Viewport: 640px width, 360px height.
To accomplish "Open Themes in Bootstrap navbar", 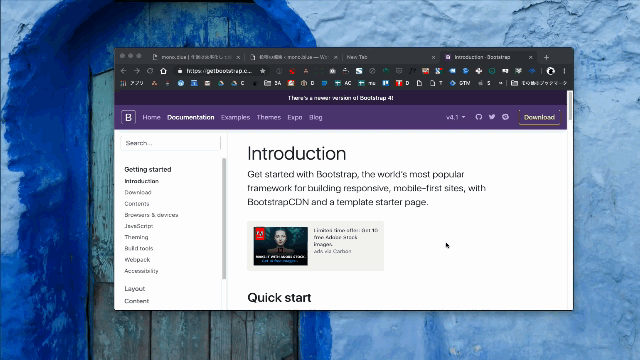I will pyautogui.click(x=269, y=117).
